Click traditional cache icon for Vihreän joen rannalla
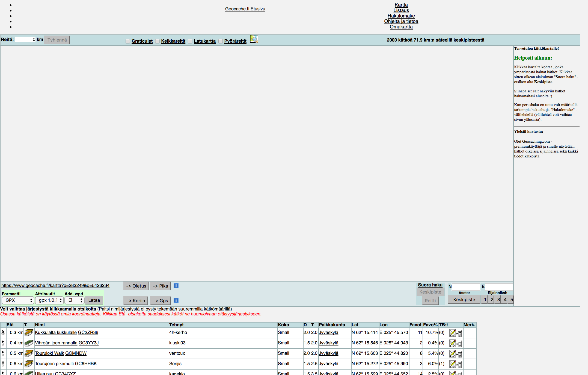 pyautogui.click(x=29, y=343)
